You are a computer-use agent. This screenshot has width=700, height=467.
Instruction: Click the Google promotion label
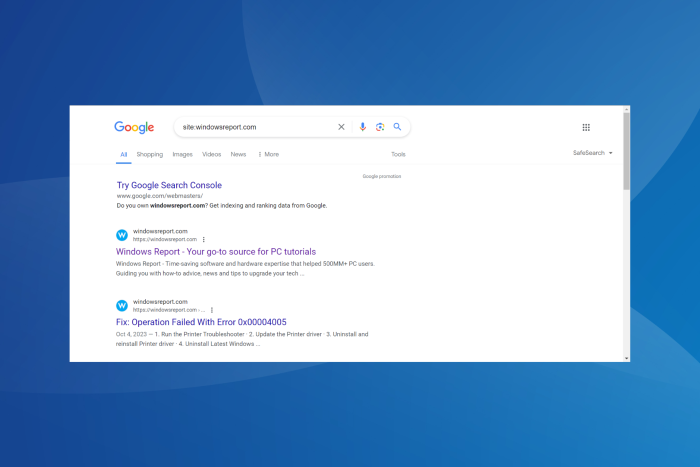[x=382, y=176]
